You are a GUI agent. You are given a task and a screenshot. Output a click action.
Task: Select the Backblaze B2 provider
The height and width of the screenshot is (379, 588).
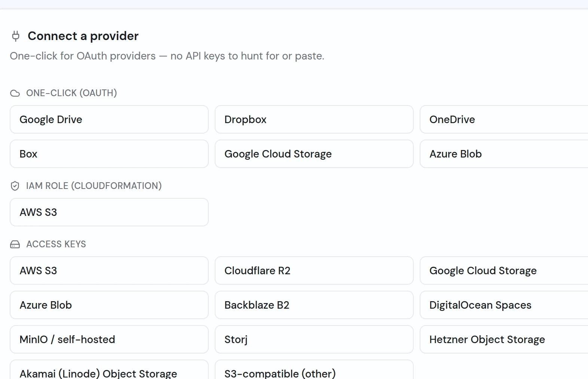pyautogui.click(x=314, y=305)
